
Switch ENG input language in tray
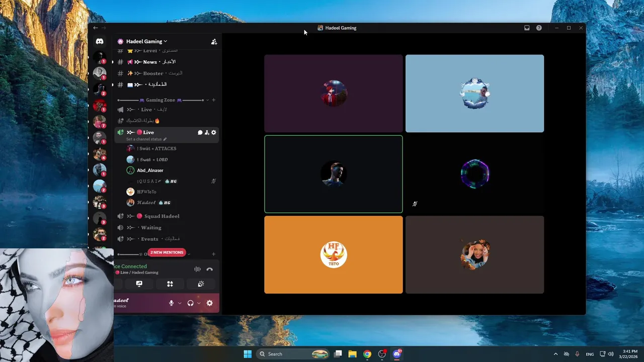590,354
